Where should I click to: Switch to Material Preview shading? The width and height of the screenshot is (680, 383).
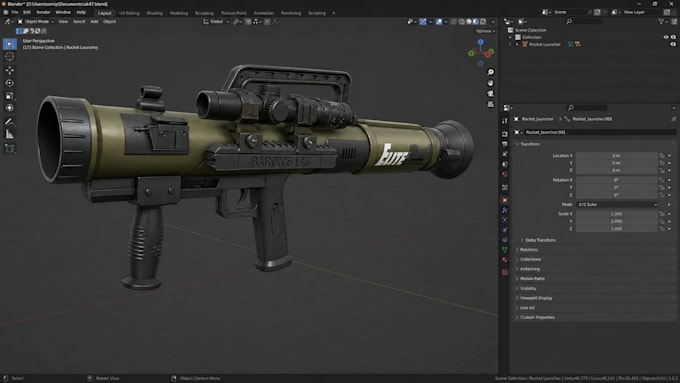tap(475, 22)
